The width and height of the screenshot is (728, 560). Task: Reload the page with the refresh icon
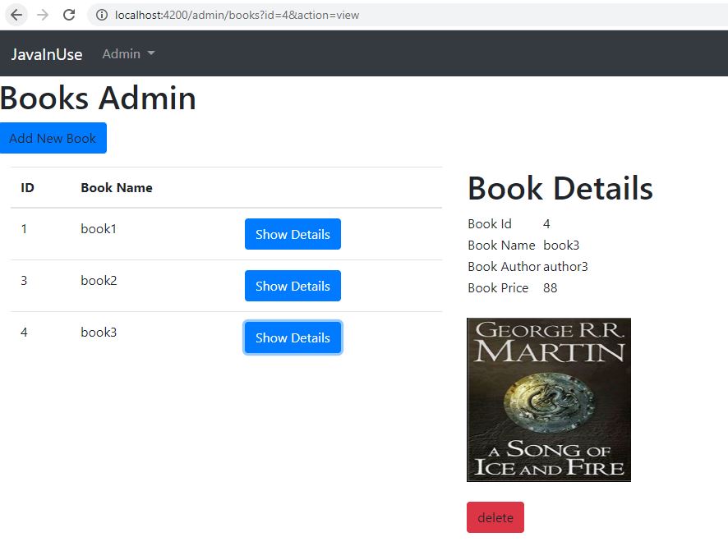[x=69, y=15]
